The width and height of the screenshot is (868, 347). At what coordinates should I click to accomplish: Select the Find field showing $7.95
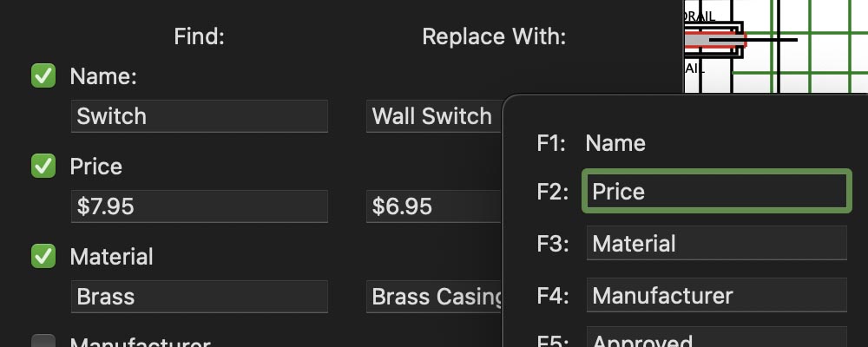pyautogui.click(x=199, y=206)
